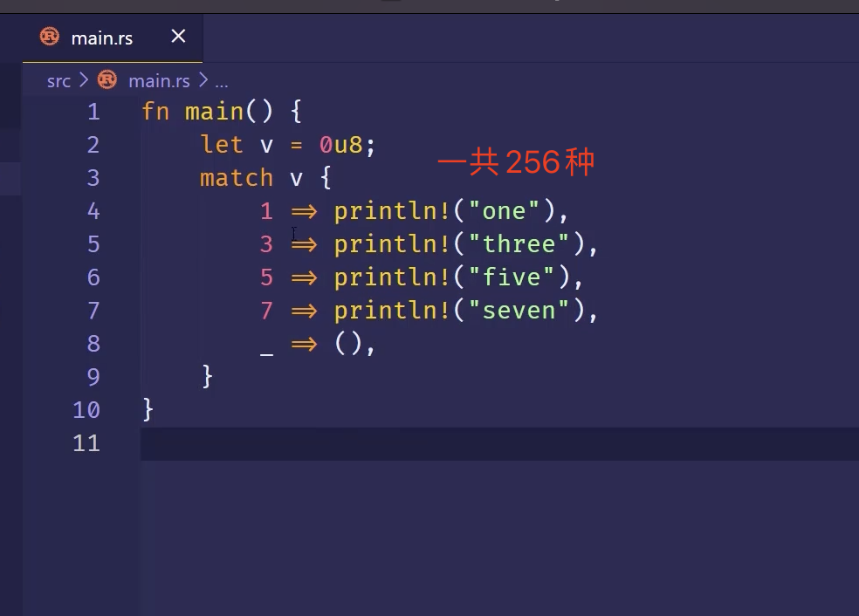Click the main function name
859x616 pixels.
click(x=213, y=112)
